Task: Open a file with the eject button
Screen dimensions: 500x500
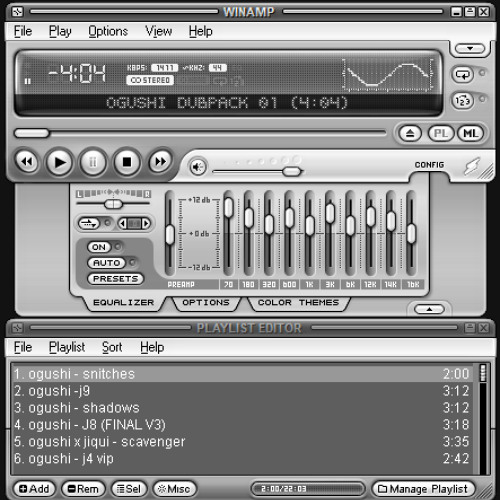Action: (410, 134)
